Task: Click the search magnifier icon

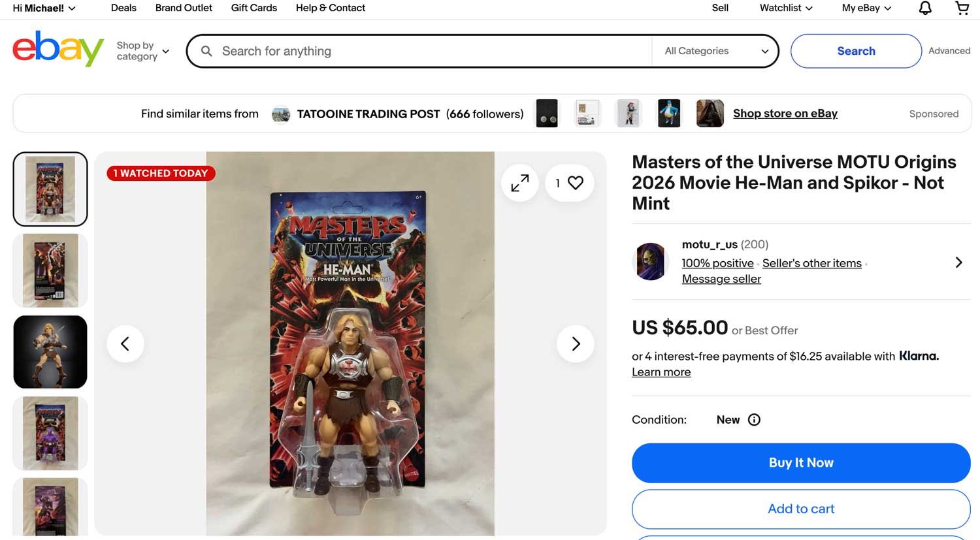Action: (x=206, y=50)
